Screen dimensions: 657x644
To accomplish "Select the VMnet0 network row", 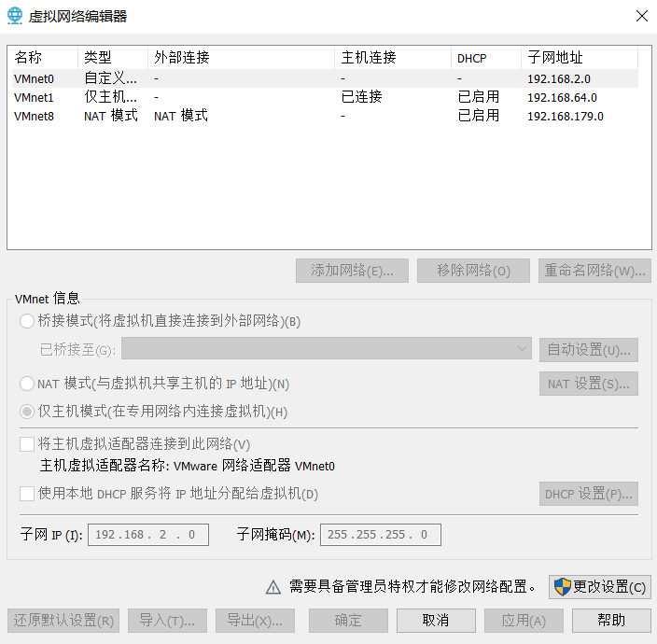I will click(325, 78).
